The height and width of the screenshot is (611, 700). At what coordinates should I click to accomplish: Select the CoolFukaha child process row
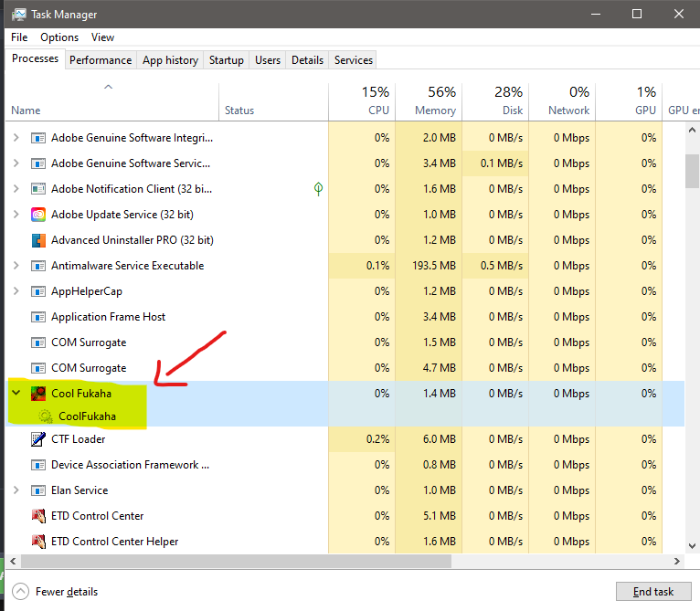coord(345,416)
